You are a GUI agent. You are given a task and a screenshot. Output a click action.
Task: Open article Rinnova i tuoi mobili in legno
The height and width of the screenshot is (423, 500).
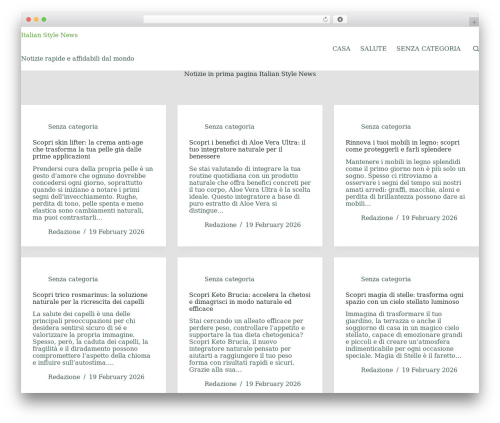point(402,146)
